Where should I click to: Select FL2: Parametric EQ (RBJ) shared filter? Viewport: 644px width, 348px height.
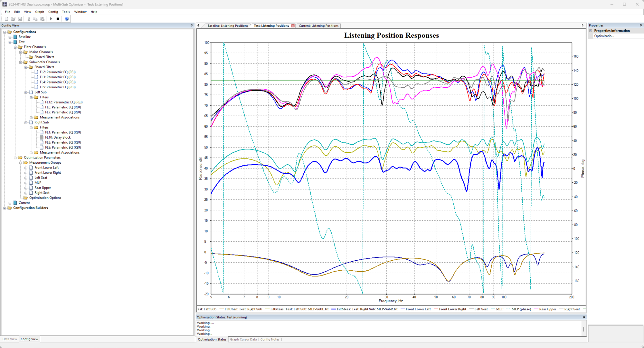point(58,72)
